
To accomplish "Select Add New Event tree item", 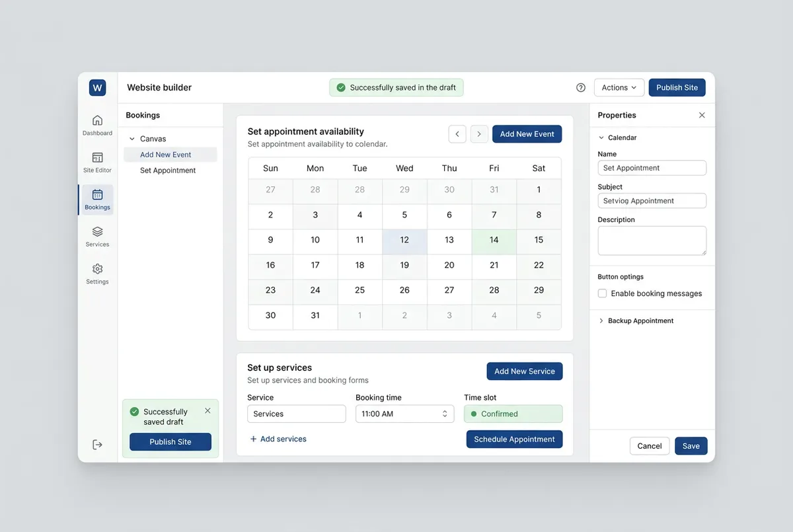I will [x=170, y=155].
